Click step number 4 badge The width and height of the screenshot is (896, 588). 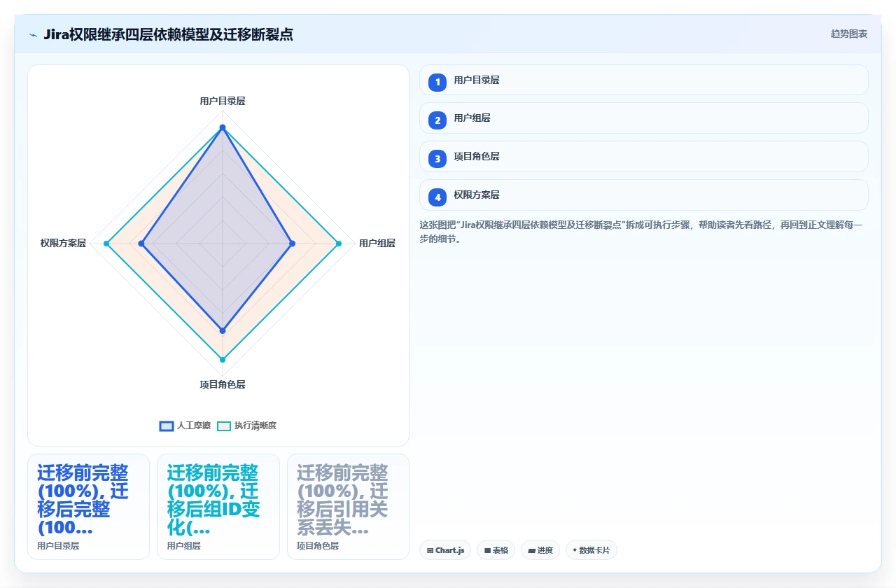click(437, 197)
